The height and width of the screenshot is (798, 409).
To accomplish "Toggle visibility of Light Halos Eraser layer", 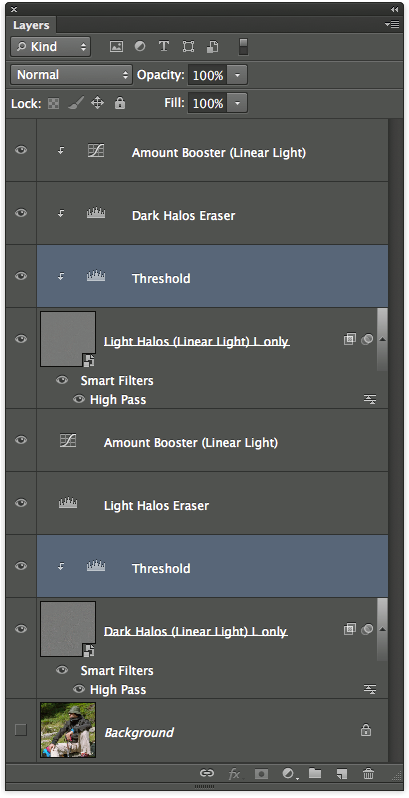I will [21, 503].
